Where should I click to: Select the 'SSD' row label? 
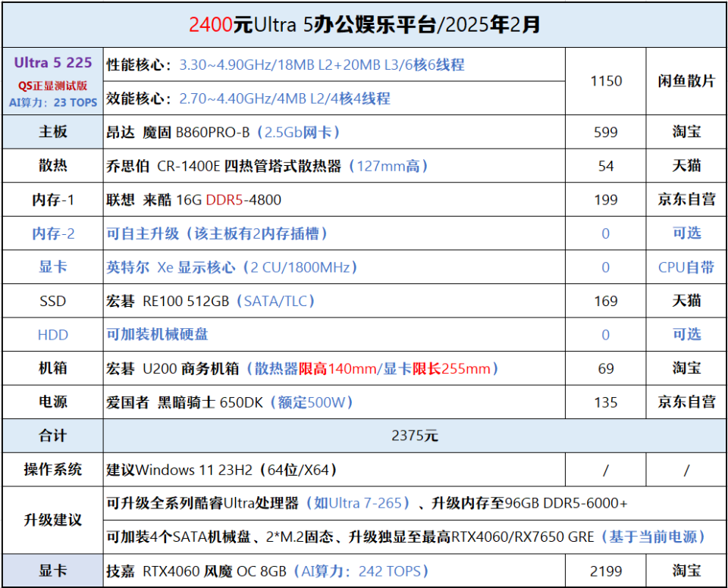coord(53,301)
